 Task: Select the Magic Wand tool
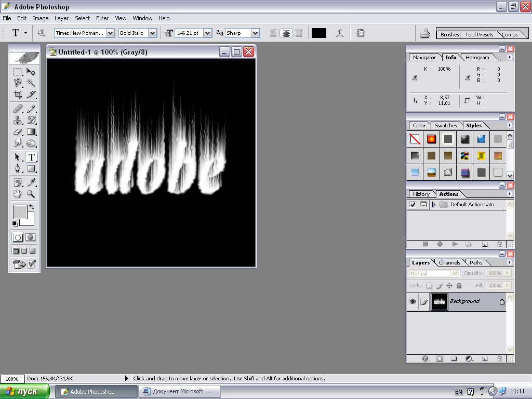[x=31, y=83]
